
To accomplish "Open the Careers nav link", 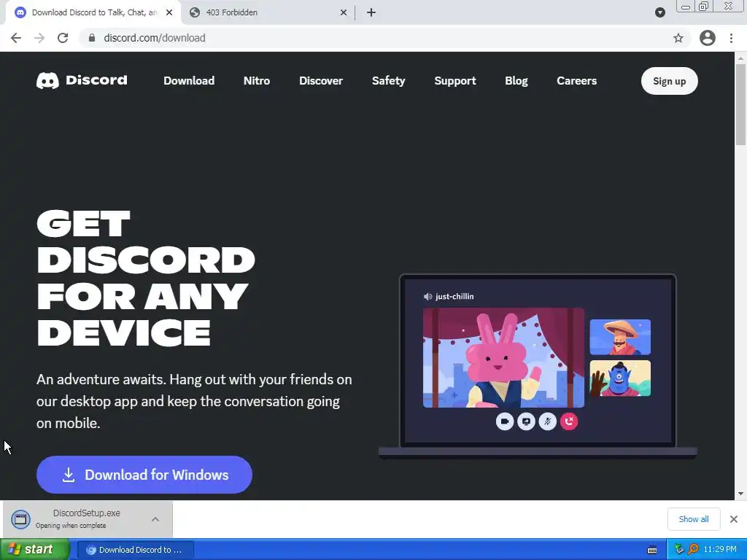I will point(577,81).
